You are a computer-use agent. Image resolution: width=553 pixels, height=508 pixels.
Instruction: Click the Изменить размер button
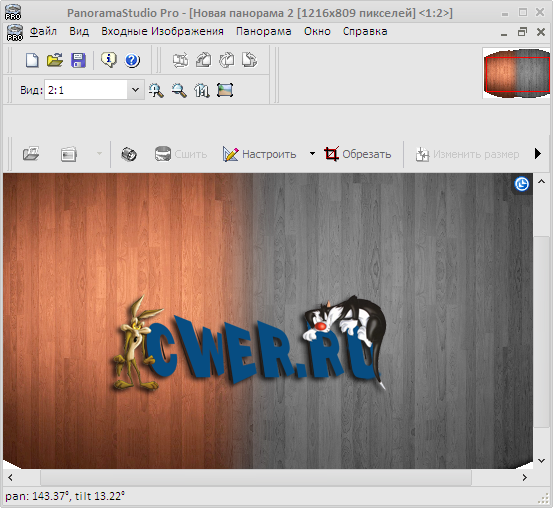point(467,154)
